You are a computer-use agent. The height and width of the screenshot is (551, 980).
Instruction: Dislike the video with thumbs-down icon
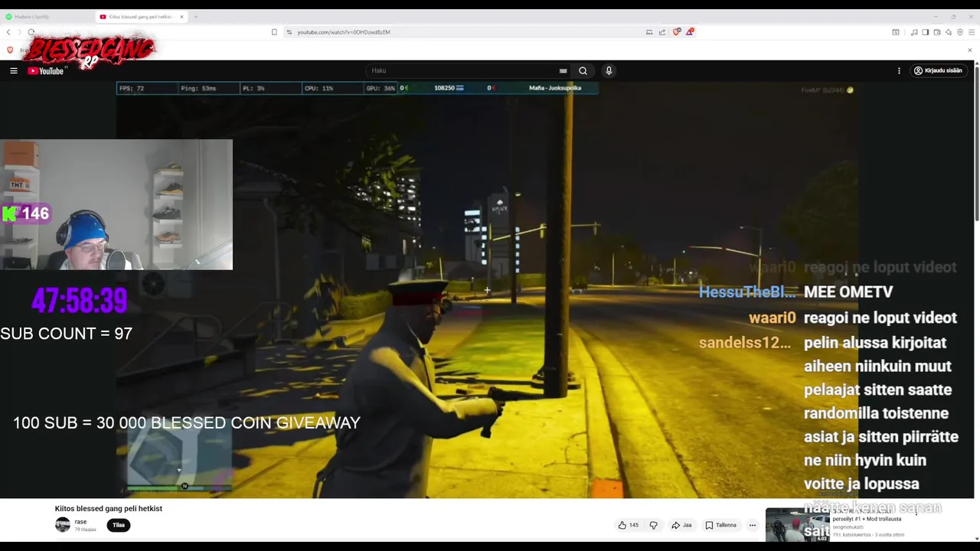click(x=653, y=525)
